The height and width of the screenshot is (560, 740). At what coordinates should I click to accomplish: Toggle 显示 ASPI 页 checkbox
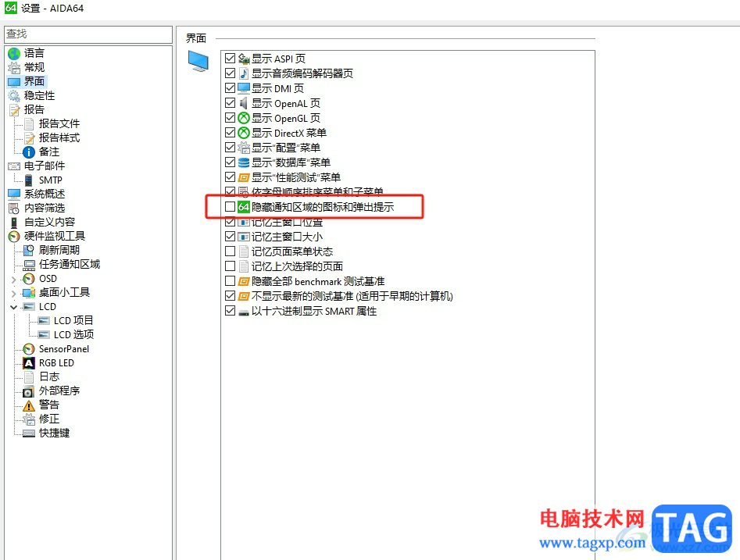230,59
